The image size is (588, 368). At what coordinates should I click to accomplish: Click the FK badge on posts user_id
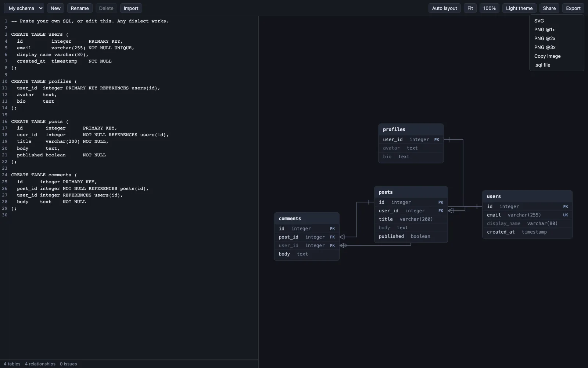pyautogui.click(x=441, y=211)
